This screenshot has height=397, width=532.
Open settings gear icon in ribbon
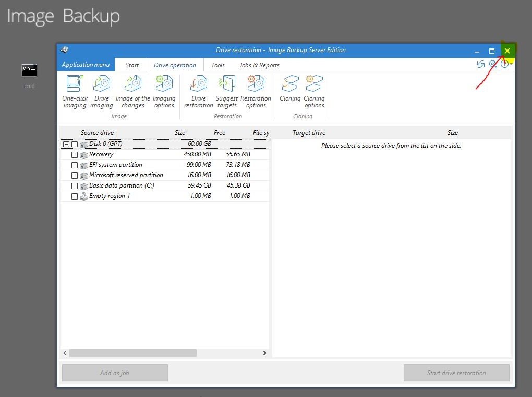point(493,64)
